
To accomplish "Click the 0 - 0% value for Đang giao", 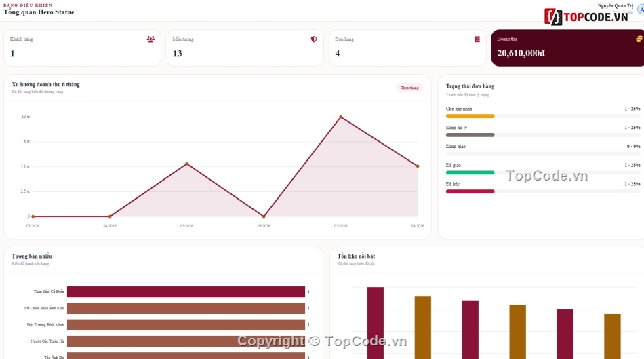I will tap(633, 147).
